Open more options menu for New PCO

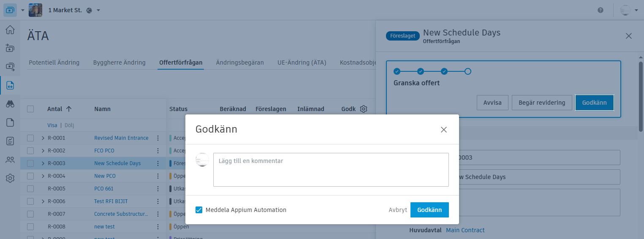(x=158, y=176)
